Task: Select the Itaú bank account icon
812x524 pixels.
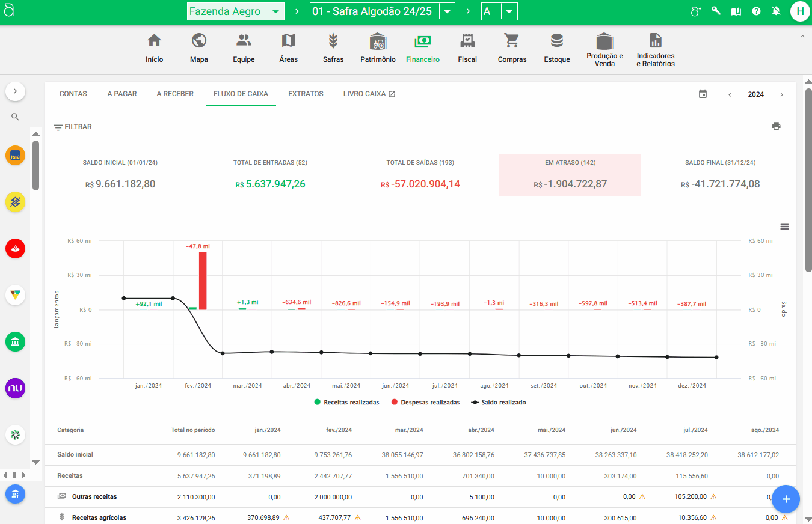Action: click(15, 156)
